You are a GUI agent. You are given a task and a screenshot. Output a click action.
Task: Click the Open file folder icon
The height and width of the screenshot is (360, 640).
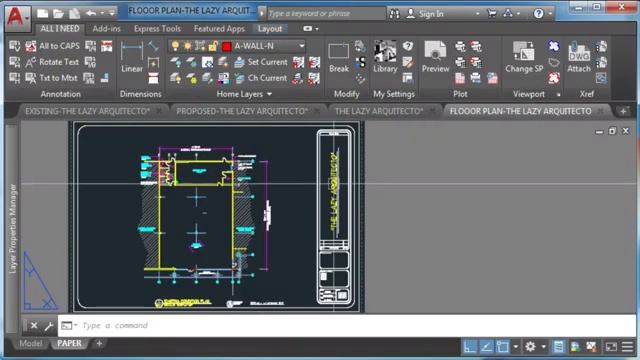pos(58,13)
